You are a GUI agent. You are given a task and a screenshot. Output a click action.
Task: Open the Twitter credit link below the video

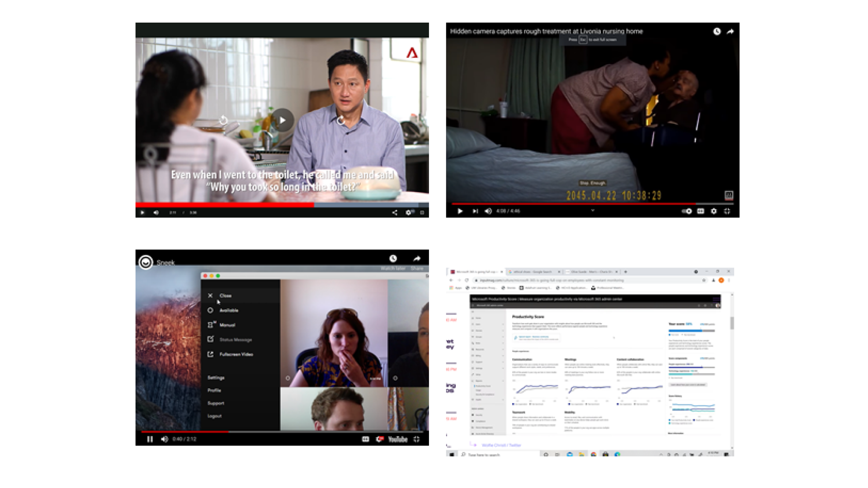(x=501, y=445)
